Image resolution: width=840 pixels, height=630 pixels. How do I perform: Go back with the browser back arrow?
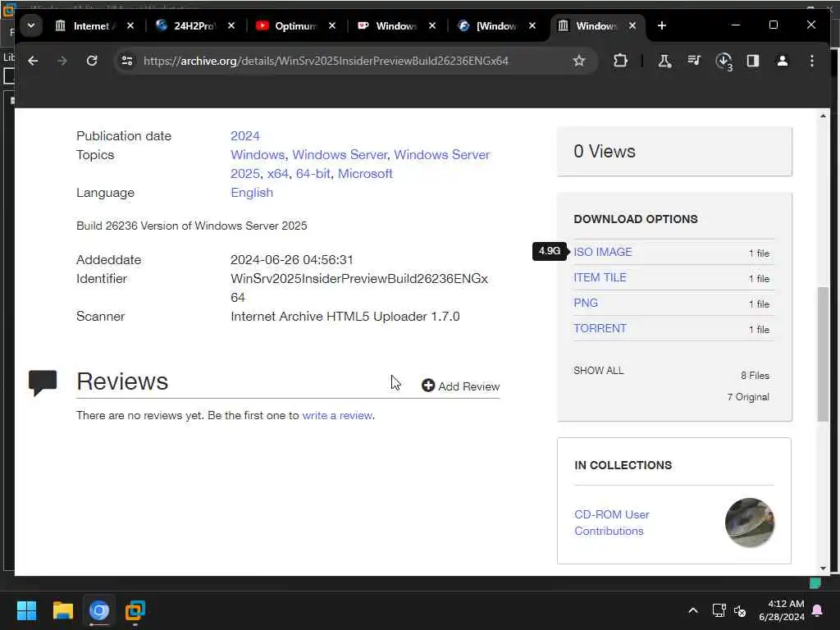pos(33,61)
